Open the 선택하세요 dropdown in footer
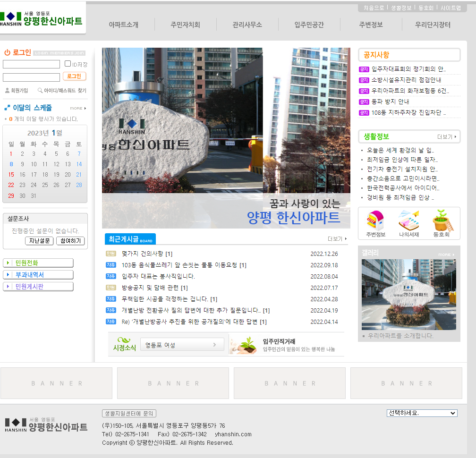This screenshot has width=476, height=458. tap(422, 413)
